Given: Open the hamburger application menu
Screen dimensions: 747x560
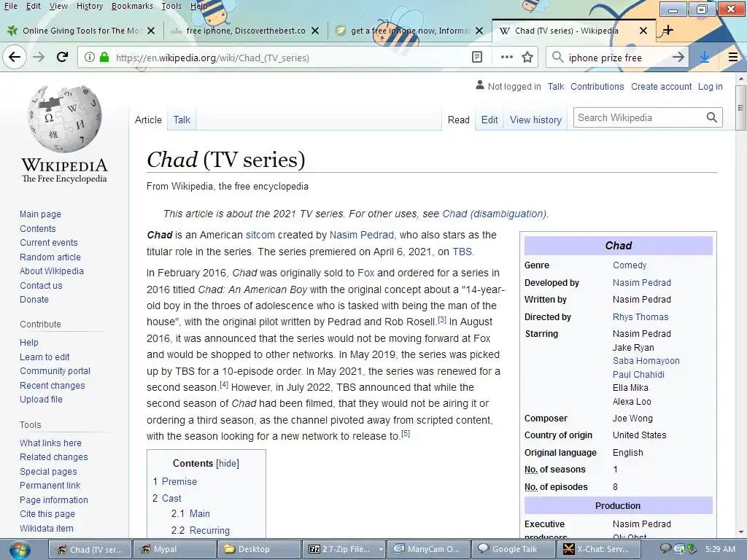Looking at the screenshot, I should pos(733,58).
